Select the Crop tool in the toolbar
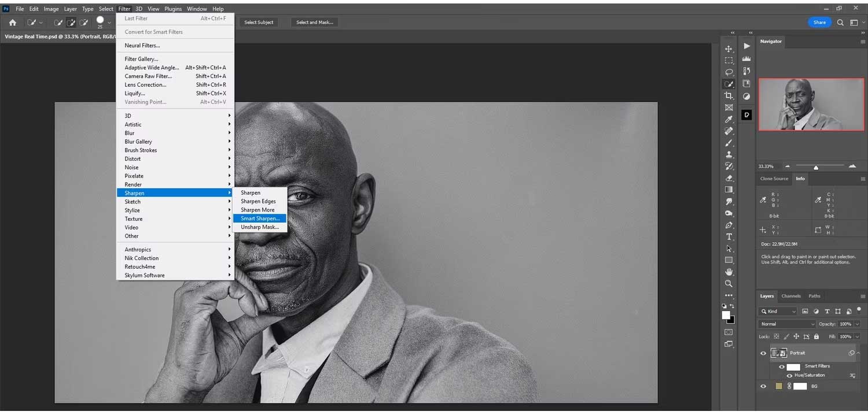 [x=729, y=95]
